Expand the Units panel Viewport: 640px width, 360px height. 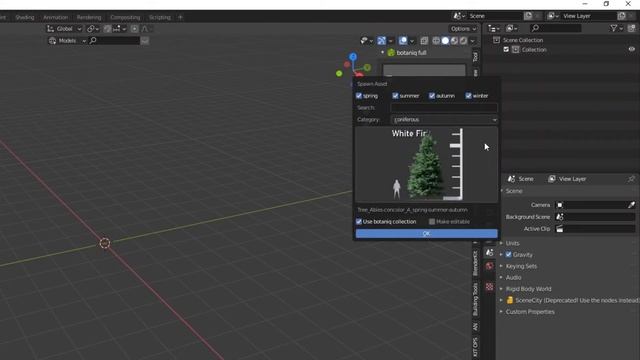tap(512, 243)
